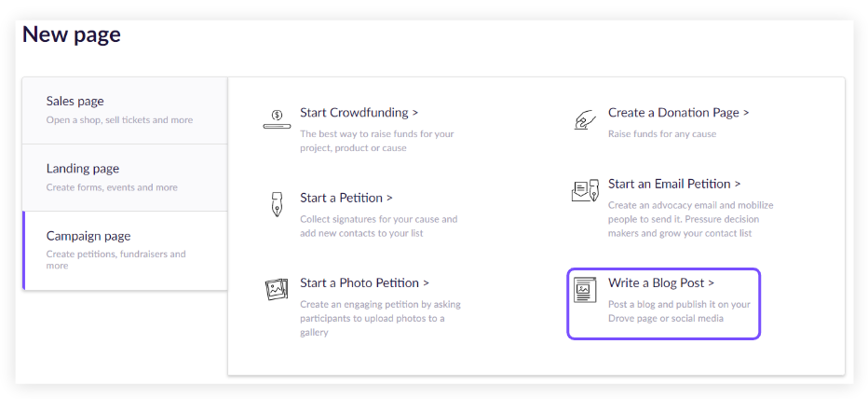Click the email petition description text

click(x=690, y=219)
